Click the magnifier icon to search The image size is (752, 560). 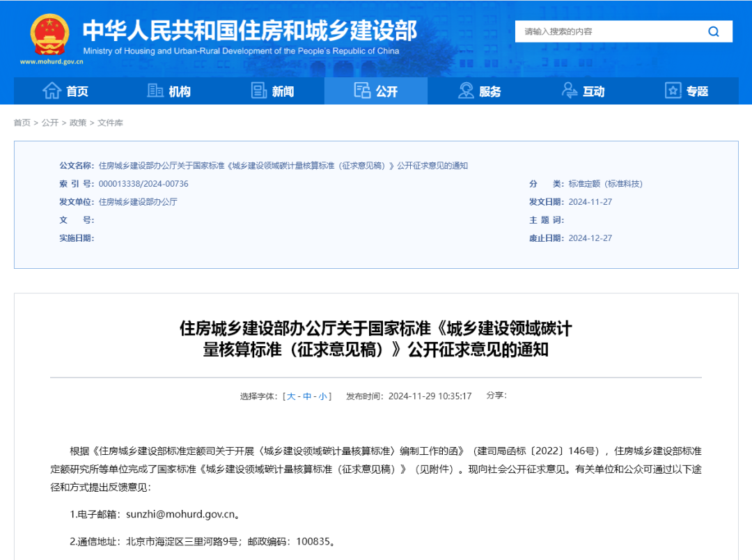coord(713,31)
